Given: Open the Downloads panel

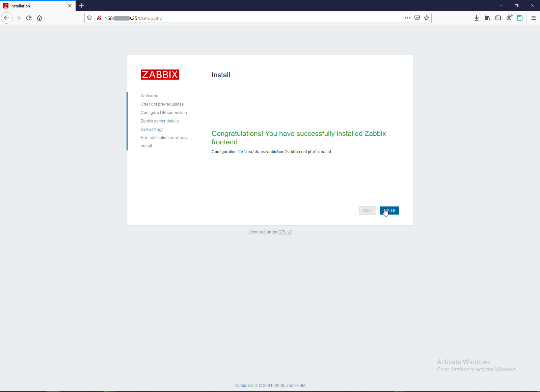Looking at the screenshot, I should tap(477, 18).
